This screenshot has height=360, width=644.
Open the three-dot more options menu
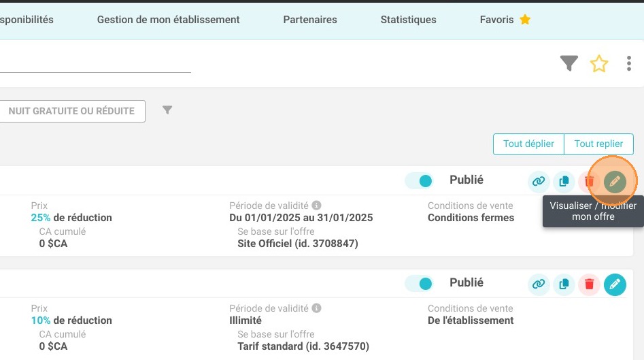[x=629, y=63]
